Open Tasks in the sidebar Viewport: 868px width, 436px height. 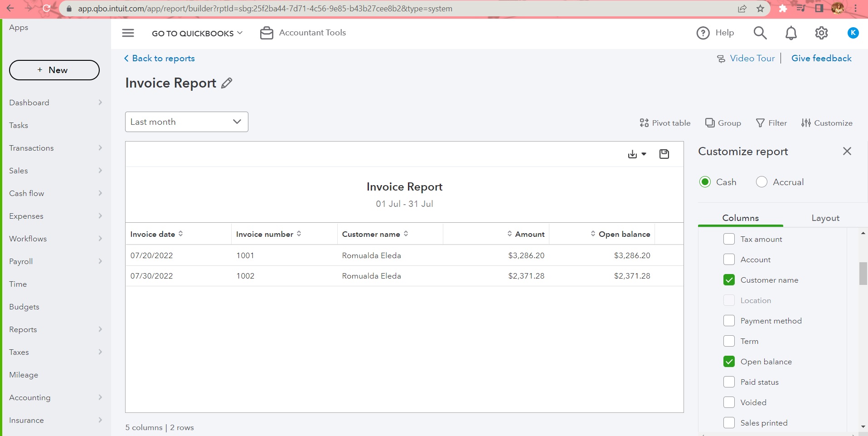19,125
